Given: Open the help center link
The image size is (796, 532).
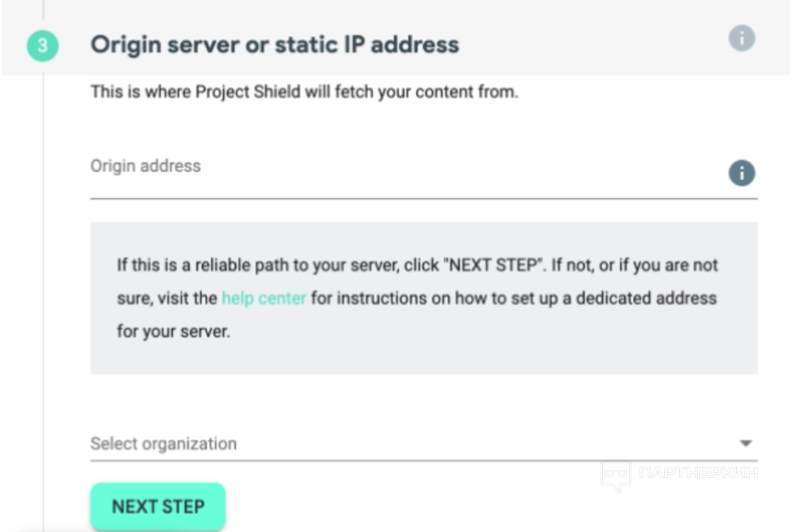Looking at the screenshot, I should point(264,298).
